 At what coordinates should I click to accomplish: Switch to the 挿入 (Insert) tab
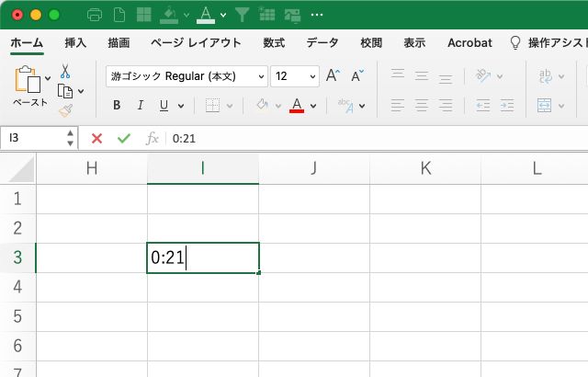click(x=76, y=43)
